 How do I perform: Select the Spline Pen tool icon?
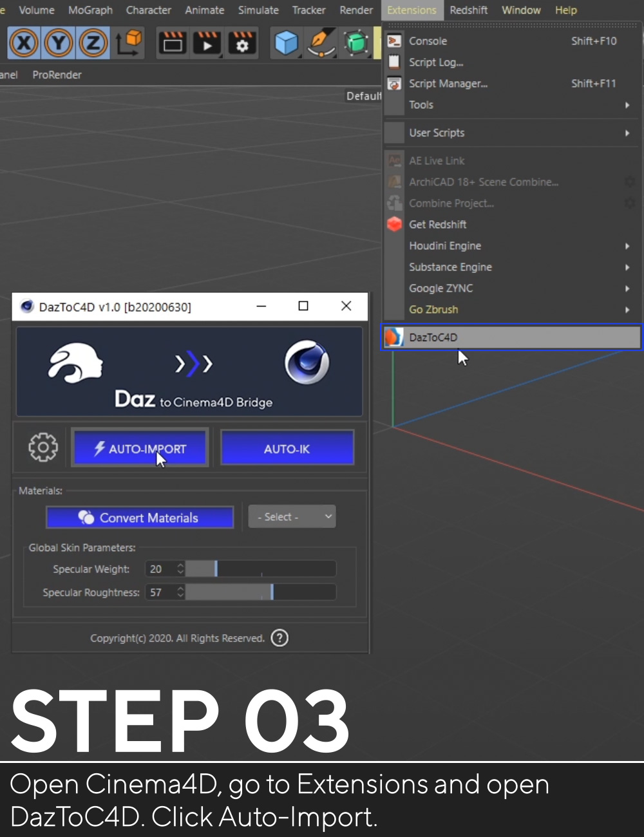click(321, 43)
